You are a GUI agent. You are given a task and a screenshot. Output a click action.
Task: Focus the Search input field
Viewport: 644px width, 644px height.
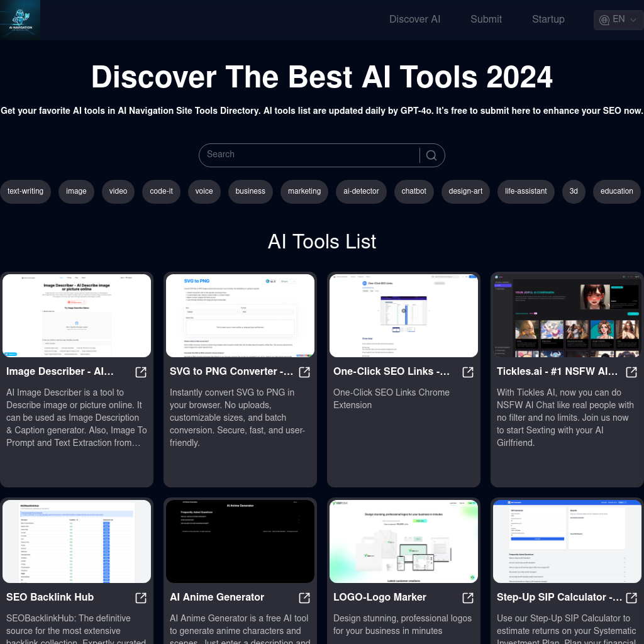point(310,155)
